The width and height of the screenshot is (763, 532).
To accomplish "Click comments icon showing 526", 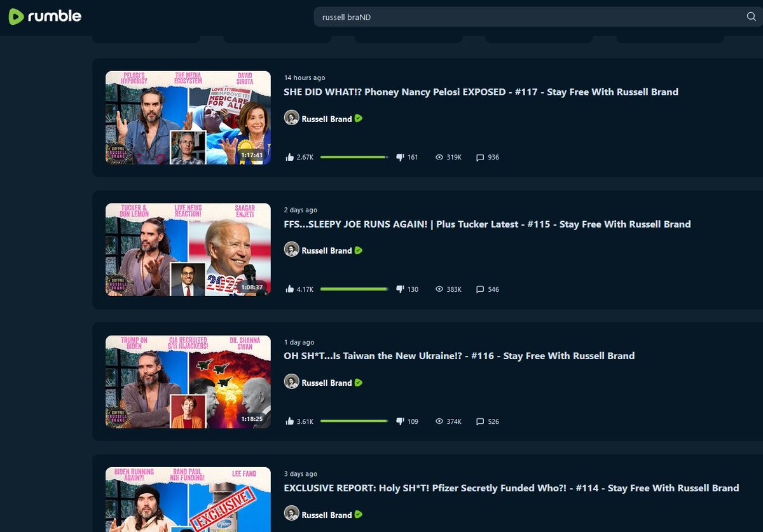I will click(480, 421).
